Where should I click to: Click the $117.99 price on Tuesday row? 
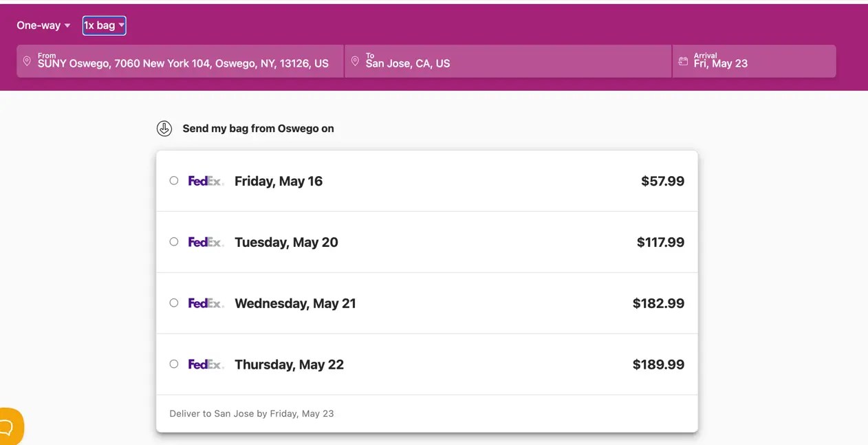coord(660,242)
